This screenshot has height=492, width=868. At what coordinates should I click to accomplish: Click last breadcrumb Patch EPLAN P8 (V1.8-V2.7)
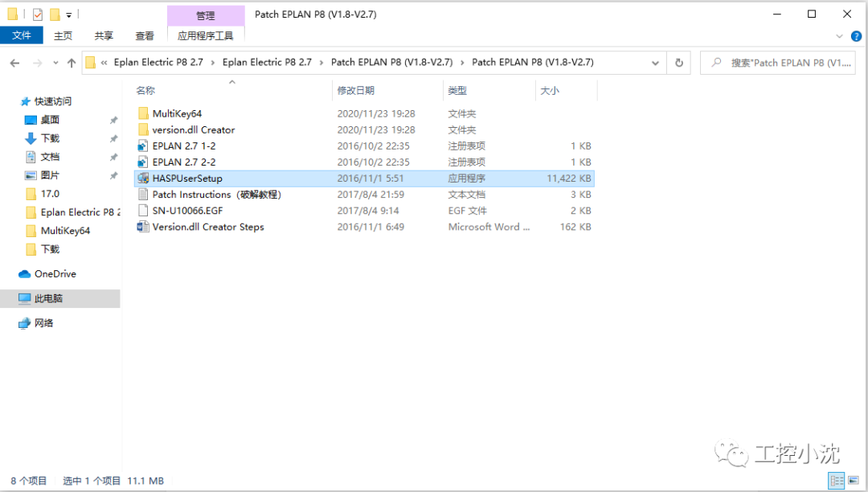click(x=533, y=63)
